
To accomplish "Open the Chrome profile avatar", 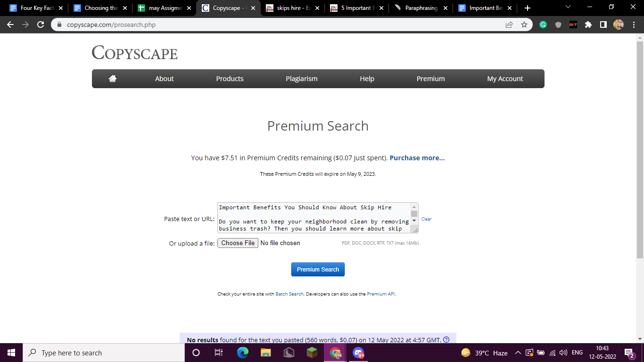I will coord(619,25).
